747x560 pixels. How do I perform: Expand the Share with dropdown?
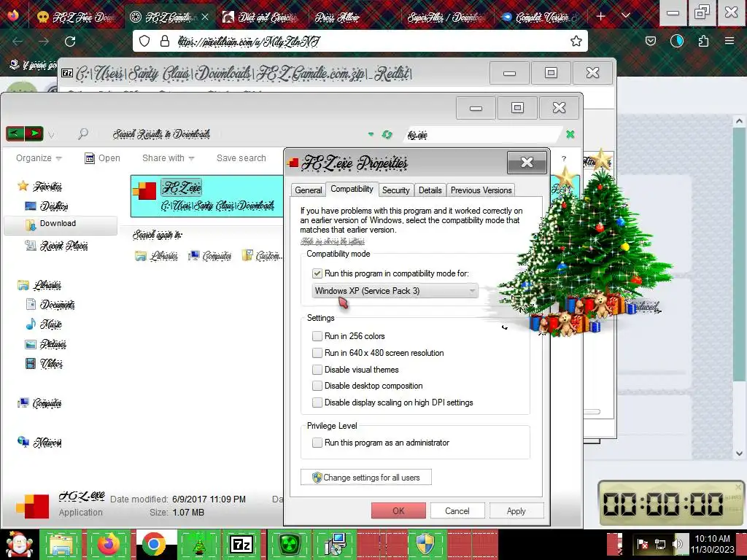[169, 158]
